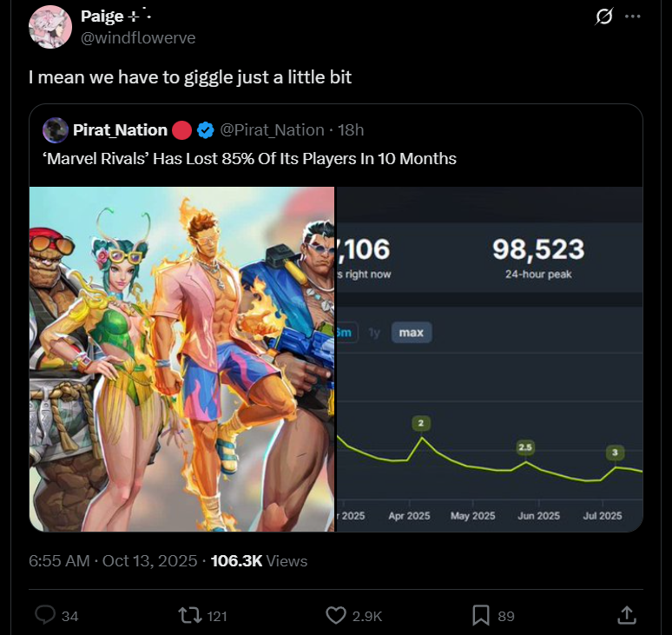Screen dimensions: 672x635
Task: Toggle the bookmark icon with 89 saves
Action: click(481, 615)
